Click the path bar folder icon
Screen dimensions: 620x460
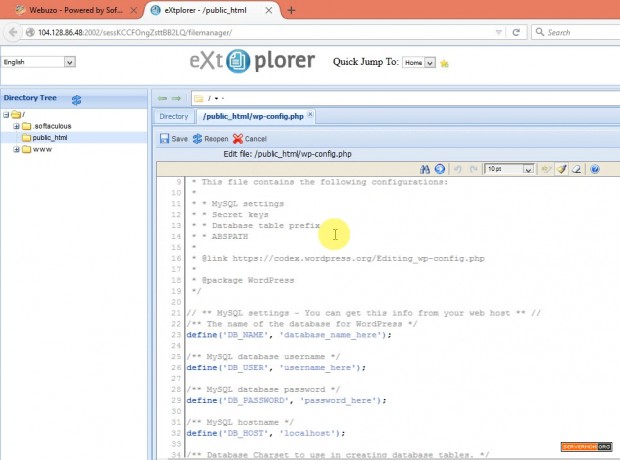198,98
